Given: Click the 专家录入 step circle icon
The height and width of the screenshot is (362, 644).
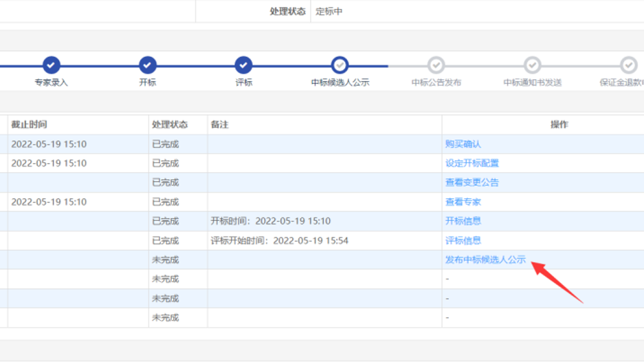Looking at the screenshot, I should [x=52, y=65].
